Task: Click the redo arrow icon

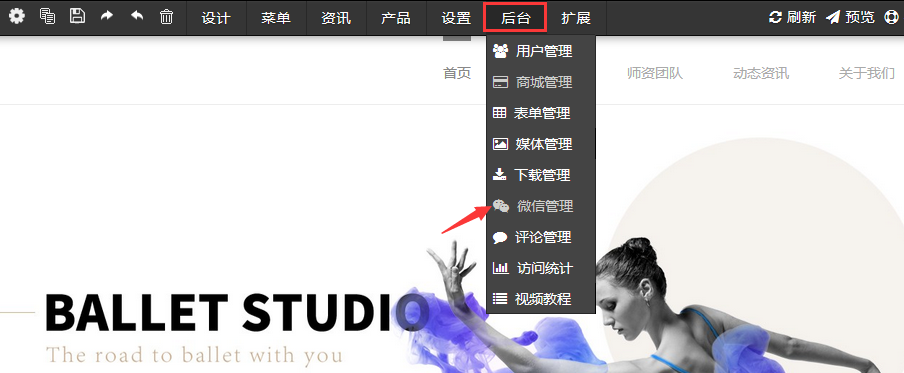Action: (x=107, y=16)
